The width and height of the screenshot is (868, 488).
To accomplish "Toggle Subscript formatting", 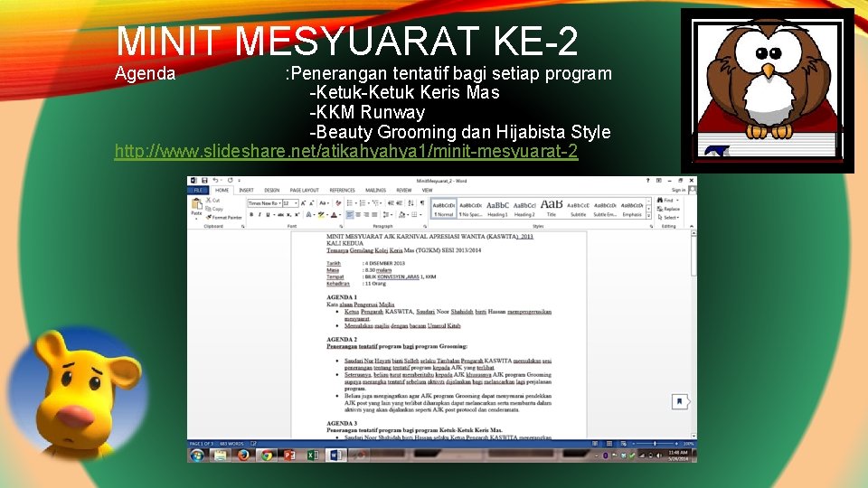I will pyautogui.click(x=289, y=215).
